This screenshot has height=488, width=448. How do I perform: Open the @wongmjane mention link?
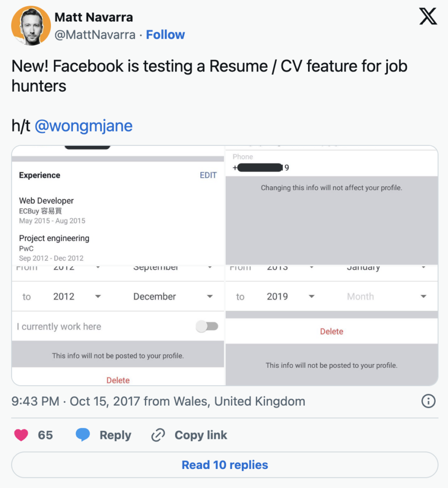coord(84,126)
